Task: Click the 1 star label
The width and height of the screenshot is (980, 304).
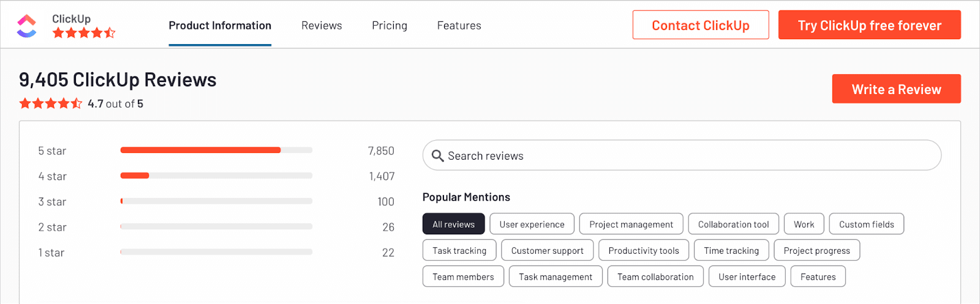Action: (x=51, y=253)
